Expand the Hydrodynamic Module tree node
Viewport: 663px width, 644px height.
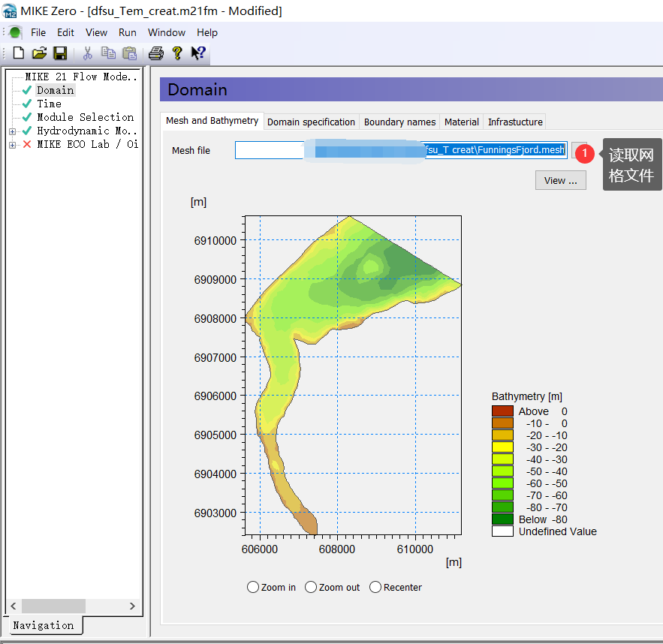(12, 131)
